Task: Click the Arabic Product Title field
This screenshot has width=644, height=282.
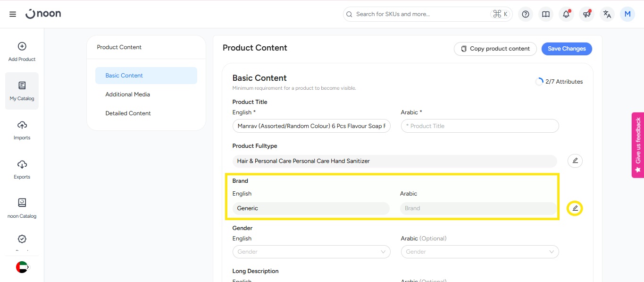Action: pos(480,126)
